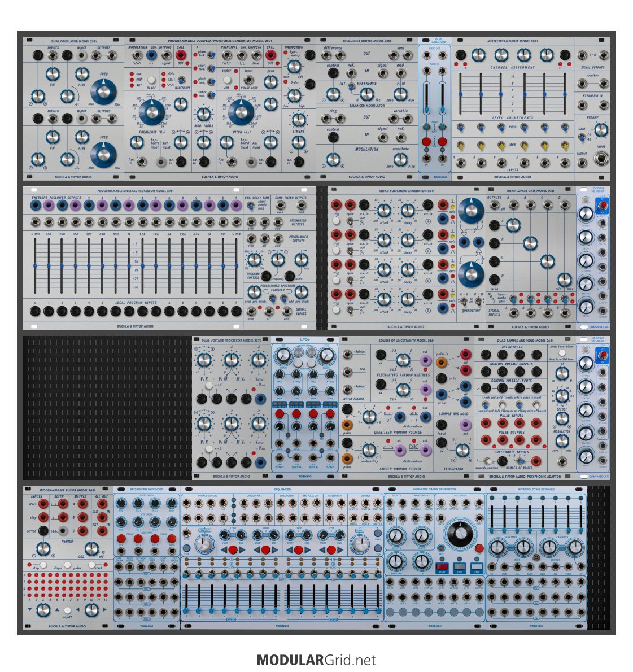633x672 pixels.
Task: Click the upper large blue knob on Function Generator
Action: coord(471,211)
